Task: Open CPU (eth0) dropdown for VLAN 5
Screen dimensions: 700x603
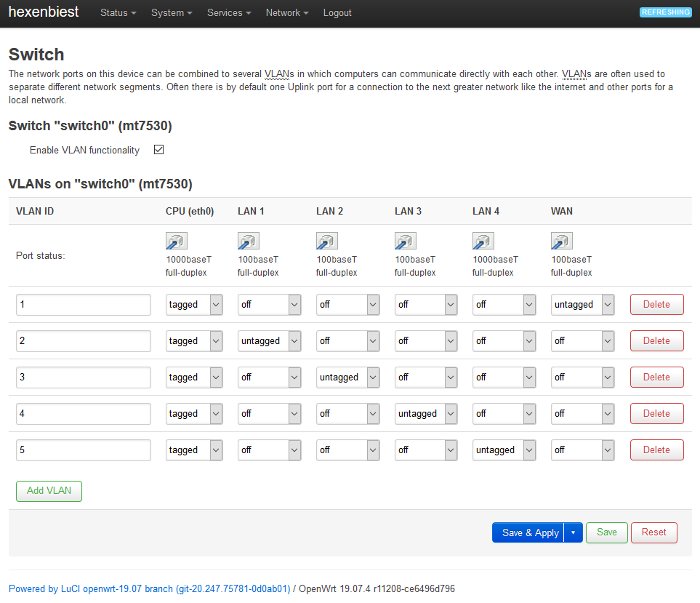Action: [x=194, y=450]
